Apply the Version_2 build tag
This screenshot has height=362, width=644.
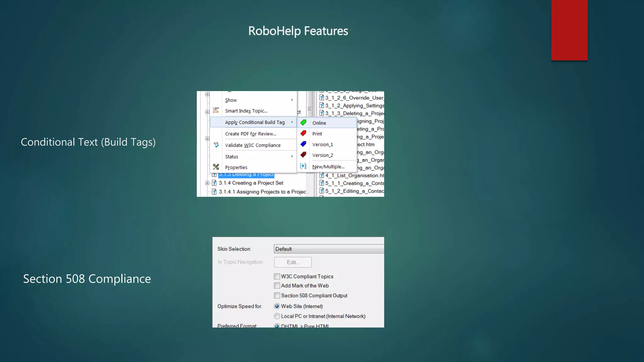pos(327,155)
